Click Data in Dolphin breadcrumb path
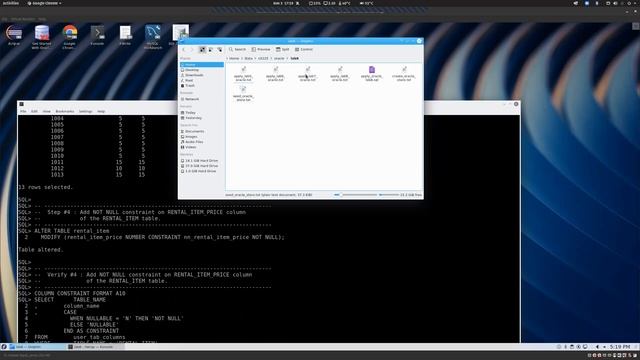This screenshot has height=360, width=640. point(249,59)
